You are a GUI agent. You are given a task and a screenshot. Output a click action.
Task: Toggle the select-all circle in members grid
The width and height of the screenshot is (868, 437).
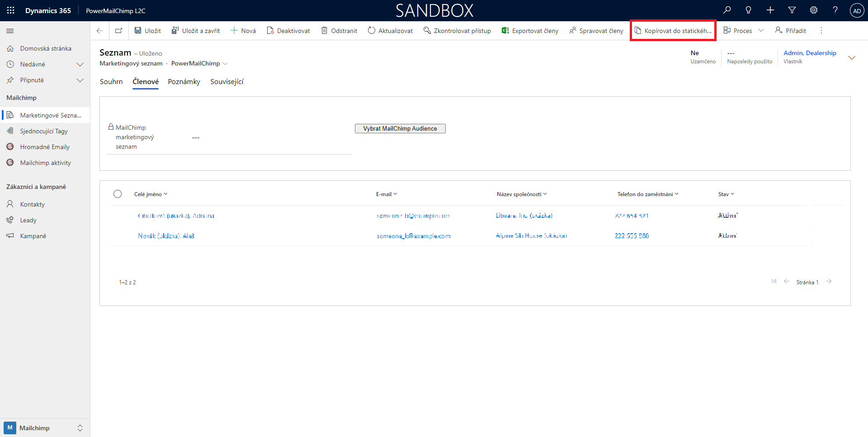(x=118, y=194)
